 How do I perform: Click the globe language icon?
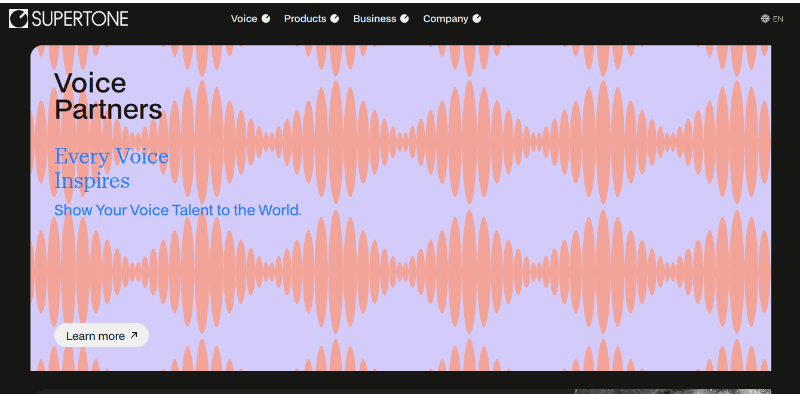[x=765, y=19]
